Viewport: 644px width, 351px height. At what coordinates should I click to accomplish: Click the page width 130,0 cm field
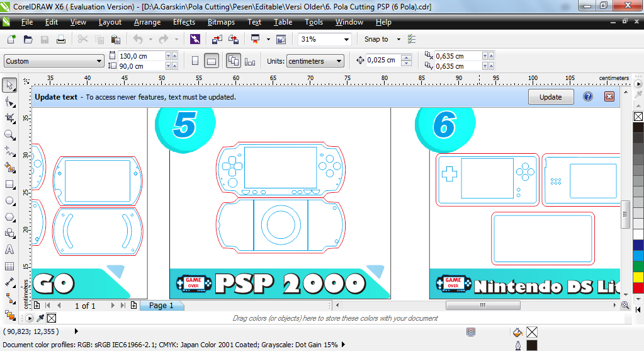click(141, 56)
